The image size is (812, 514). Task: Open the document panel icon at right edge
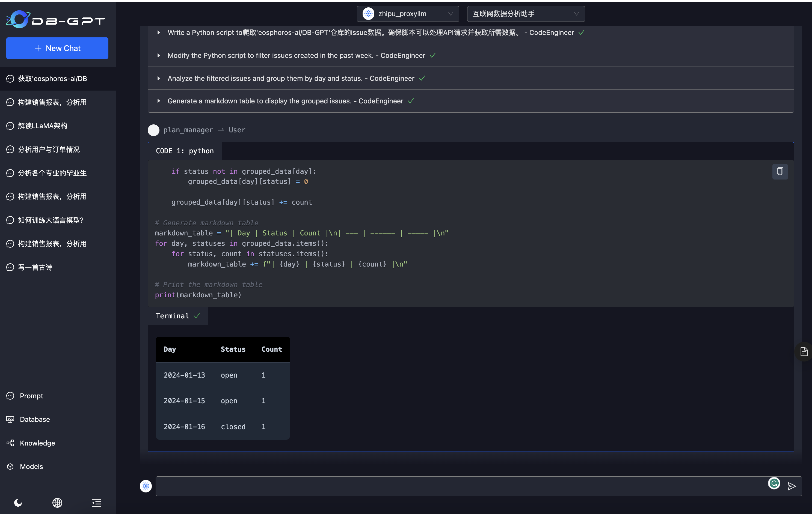(x=804, y=352)
